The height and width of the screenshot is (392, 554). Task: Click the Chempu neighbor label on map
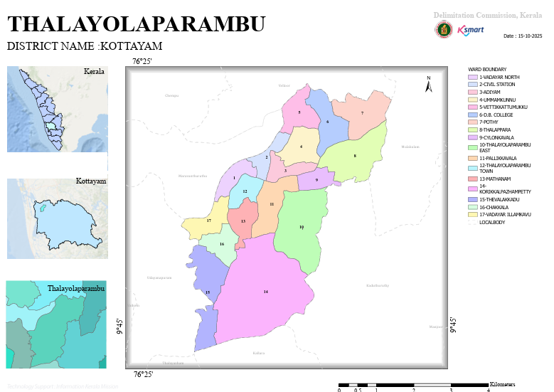[x=171, y=95]
